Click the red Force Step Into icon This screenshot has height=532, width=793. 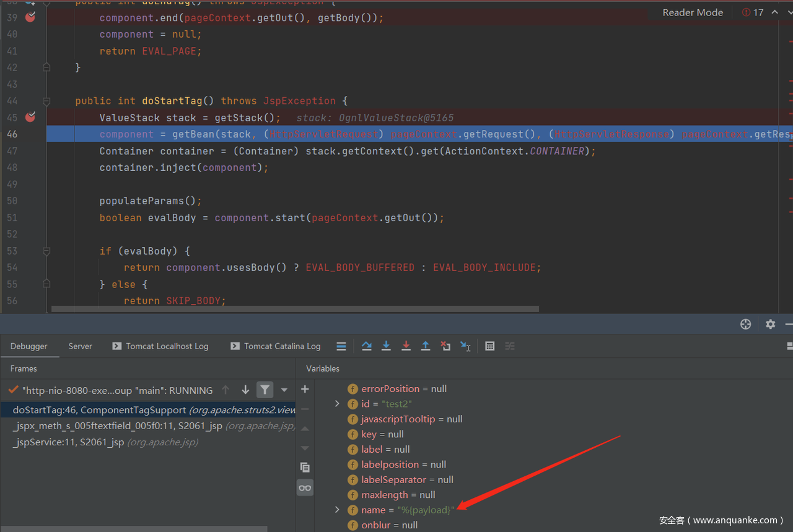tap(406, 346)
